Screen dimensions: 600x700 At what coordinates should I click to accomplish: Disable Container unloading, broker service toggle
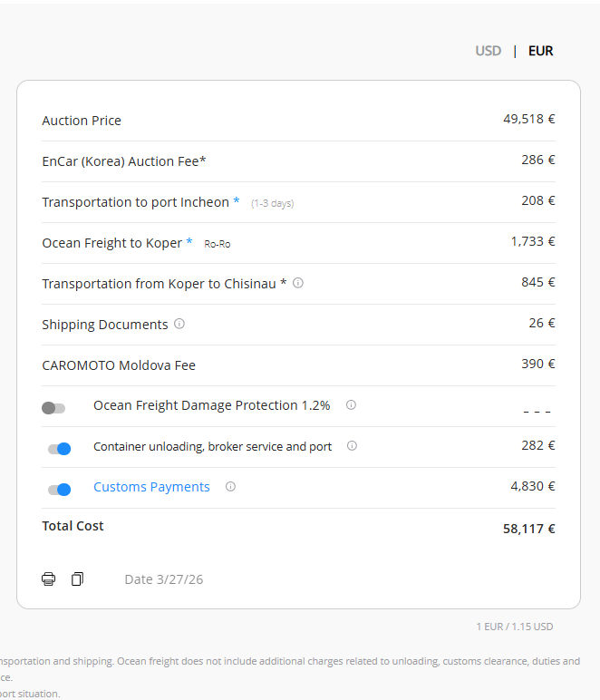59,449
